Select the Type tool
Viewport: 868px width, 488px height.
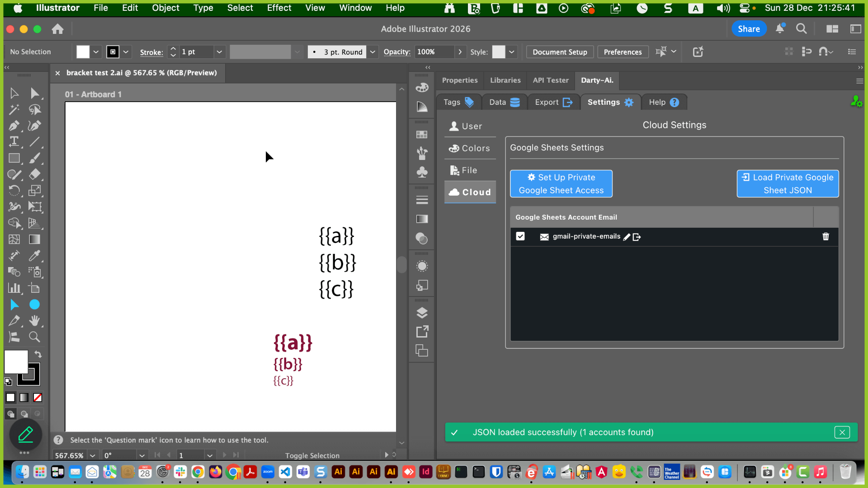click(14, 141)
